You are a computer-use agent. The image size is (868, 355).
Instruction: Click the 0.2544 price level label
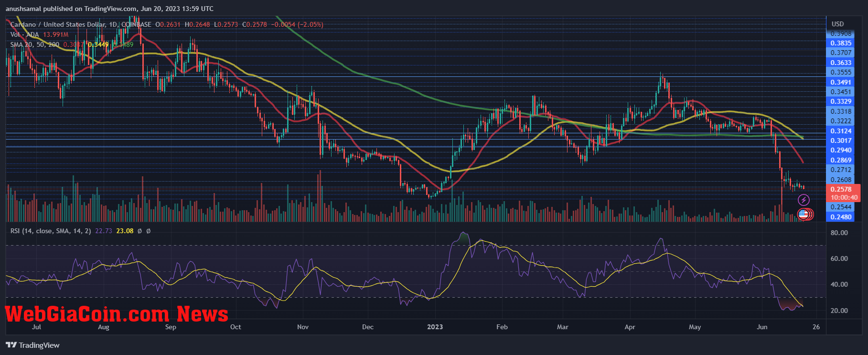[841, 207]
